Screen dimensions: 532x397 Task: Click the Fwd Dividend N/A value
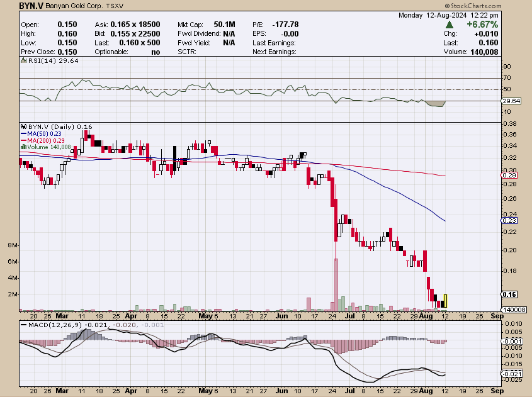(x=229, y=33)
